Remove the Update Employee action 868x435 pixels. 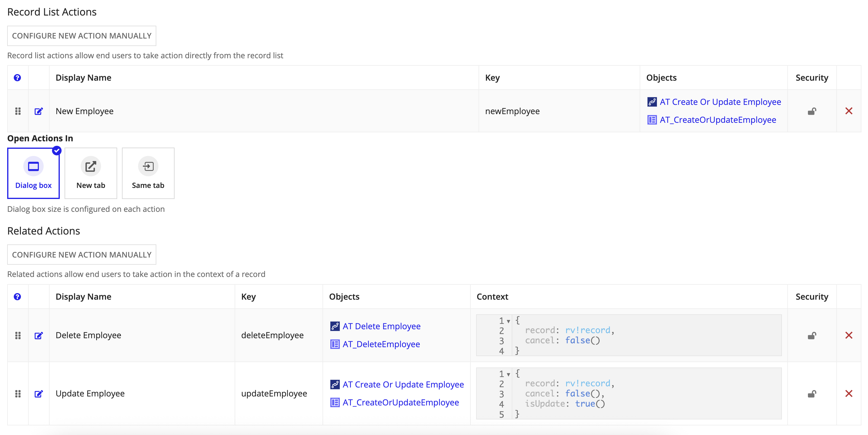pyautogui.click(x=849, y=393)
